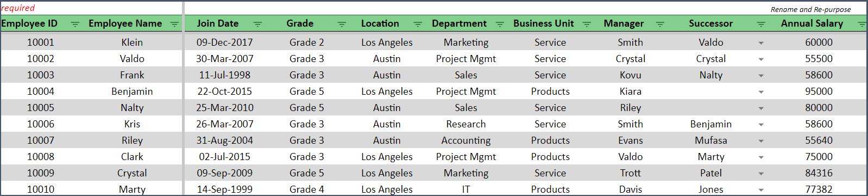The height and width of the screenshot is (196, 868).
Task: Select employee ID cell 10006
Action: [x=41, y=124]
